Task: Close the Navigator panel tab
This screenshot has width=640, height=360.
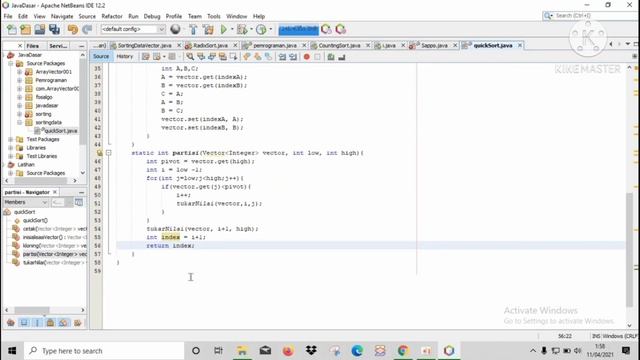Action: point(55,192)
